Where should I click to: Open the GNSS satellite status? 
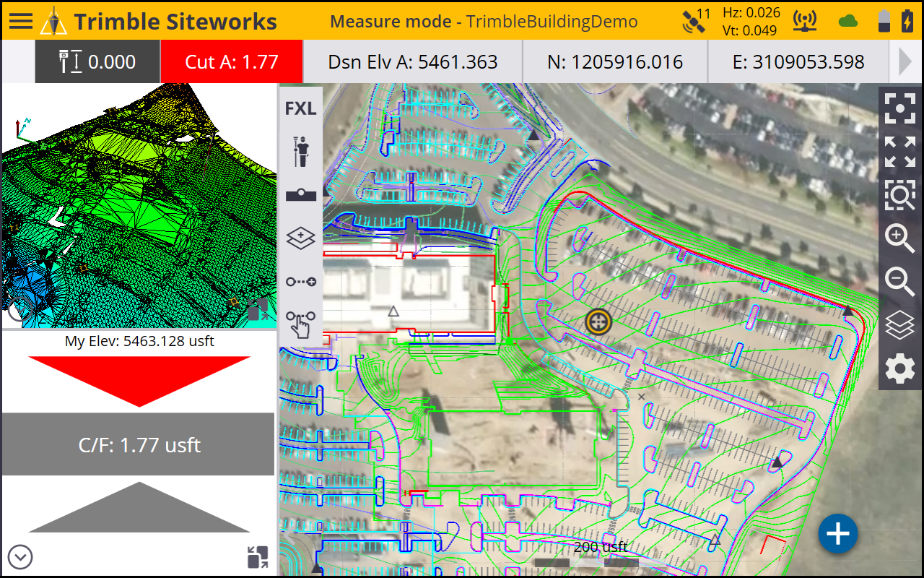pyautogui.click(x=696, y=20)
